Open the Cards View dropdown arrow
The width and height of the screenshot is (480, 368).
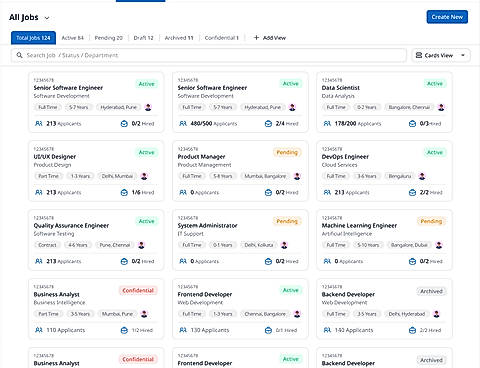463,55
